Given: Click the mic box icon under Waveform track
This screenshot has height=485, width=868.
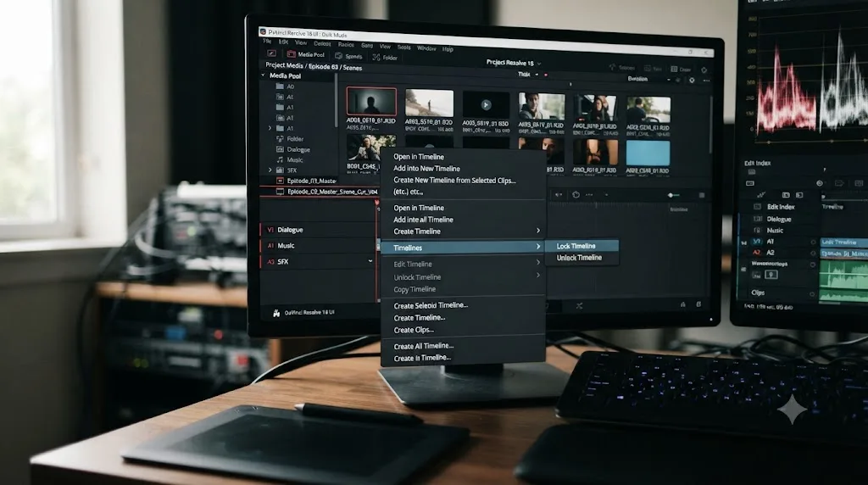Looking at the screenshot, I should pyautogui.click(x=771, y=275).
